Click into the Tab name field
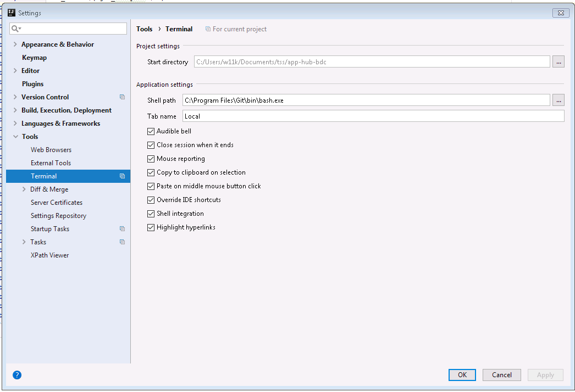The height and width of the screenshot is (392, 575). pyautogui.click(x=373, y=116)
